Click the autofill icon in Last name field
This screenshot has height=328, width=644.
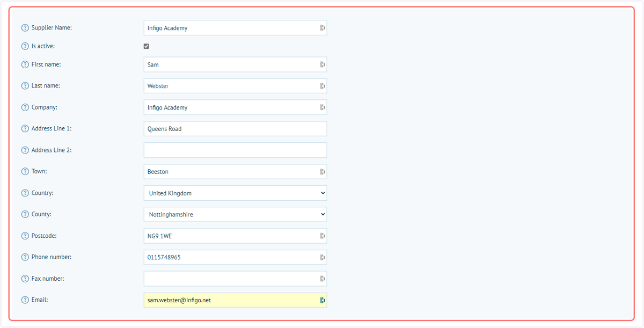[x=323, y=86]
